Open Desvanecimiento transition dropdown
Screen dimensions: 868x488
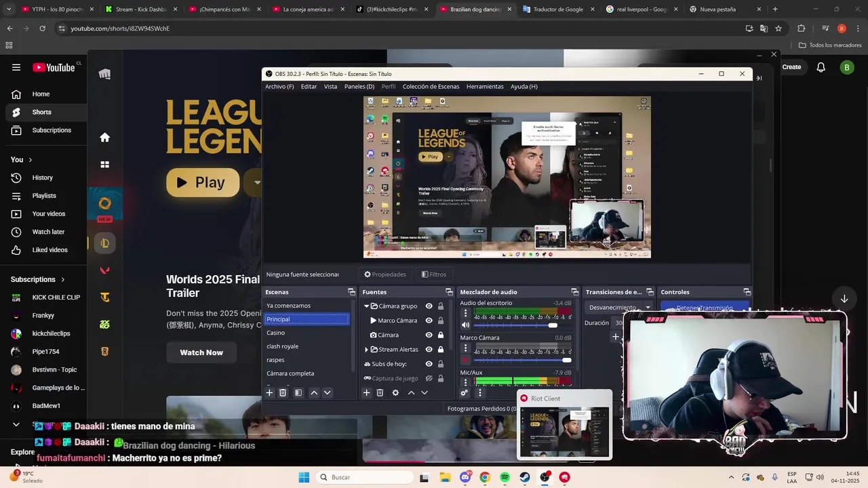tap(619, 308)
